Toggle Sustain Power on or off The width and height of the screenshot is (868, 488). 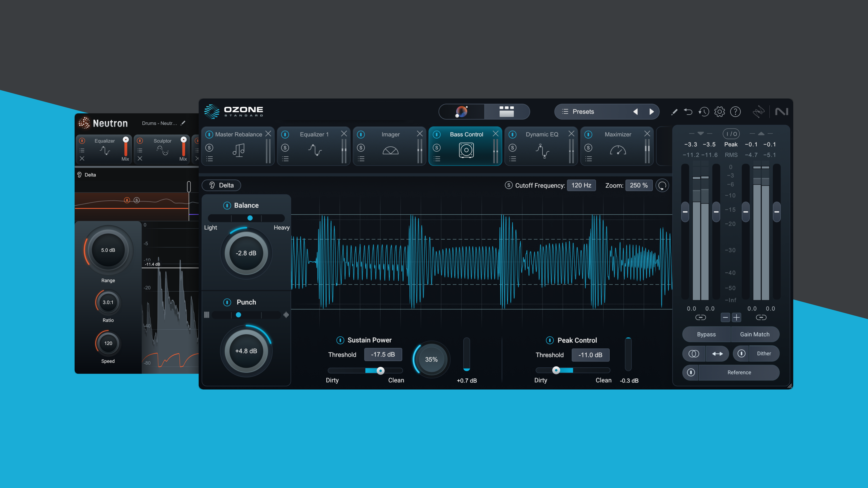340,340
